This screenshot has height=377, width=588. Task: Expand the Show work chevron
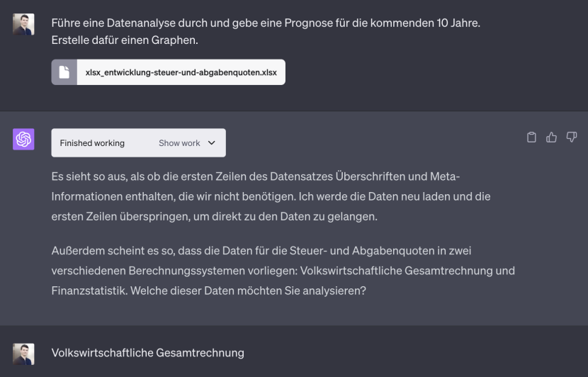coord(212,143)
